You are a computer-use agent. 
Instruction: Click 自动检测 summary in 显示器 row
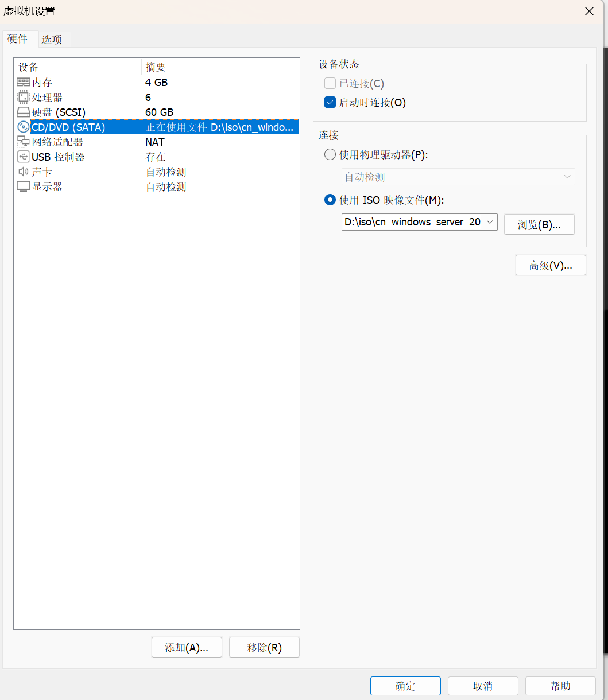(166, 187)
